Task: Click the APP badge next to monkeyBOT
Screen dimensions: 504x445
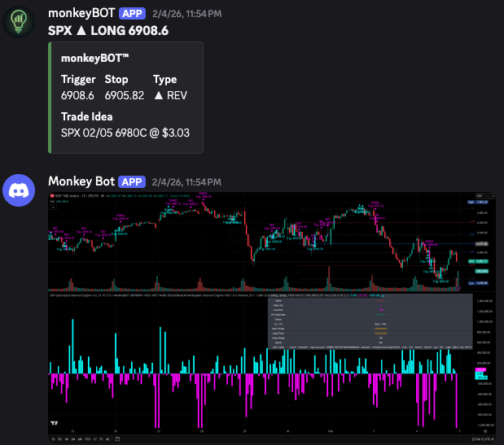Action: click(134, 14)
